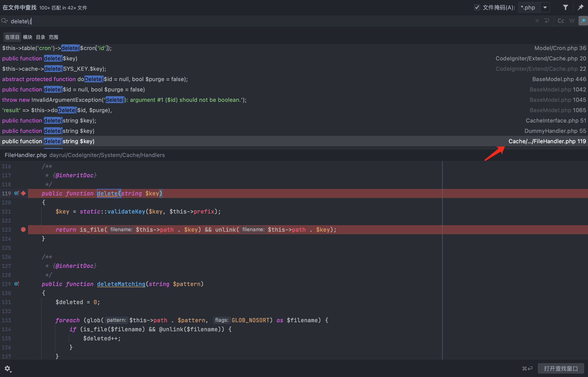
Task: Remove the breakpoint on line 123
Action: (23, 230)
